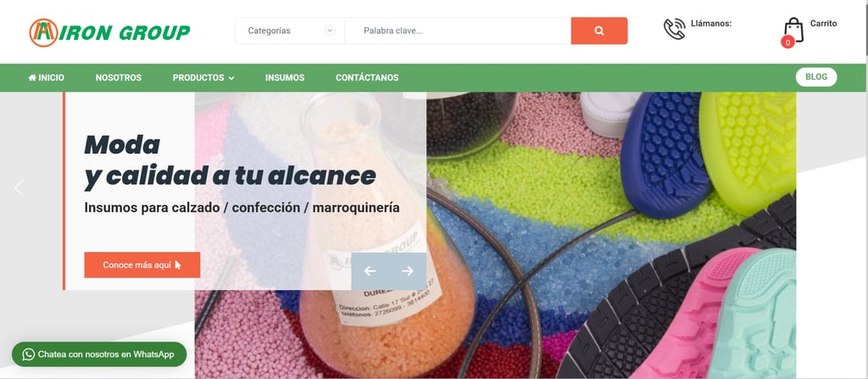Viewport: 868px width, 379px height.
Task: Click the right arrow slider control
Action: pyautogui.click(x=408, y=271)
